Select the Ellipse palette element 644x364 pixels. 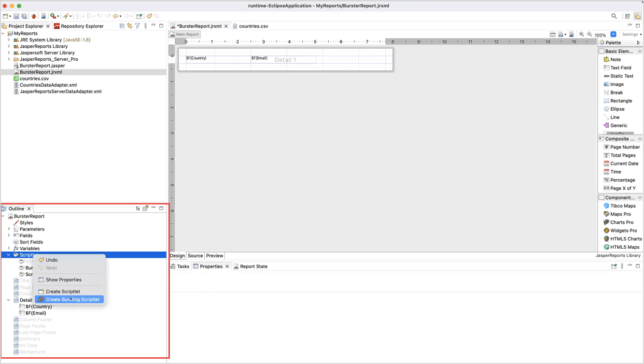click(614, 109)
